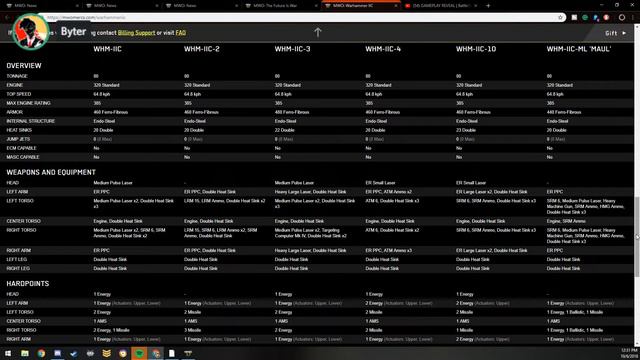Open the blue checkmark app in taskbar
640x360 pixels.
point(74,353)
